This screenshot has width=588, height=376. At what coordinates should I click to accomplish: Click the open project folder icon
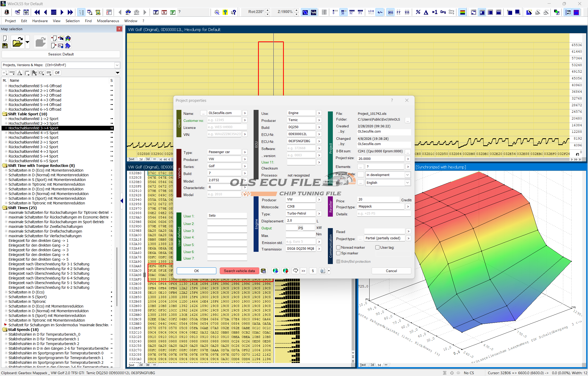tap(17, 42)
